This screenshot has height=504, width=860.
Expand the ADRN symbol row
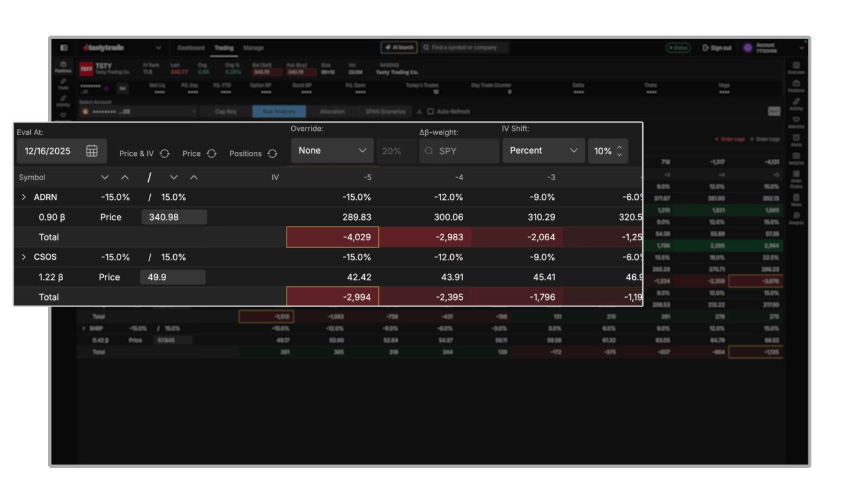coord(24,197)
